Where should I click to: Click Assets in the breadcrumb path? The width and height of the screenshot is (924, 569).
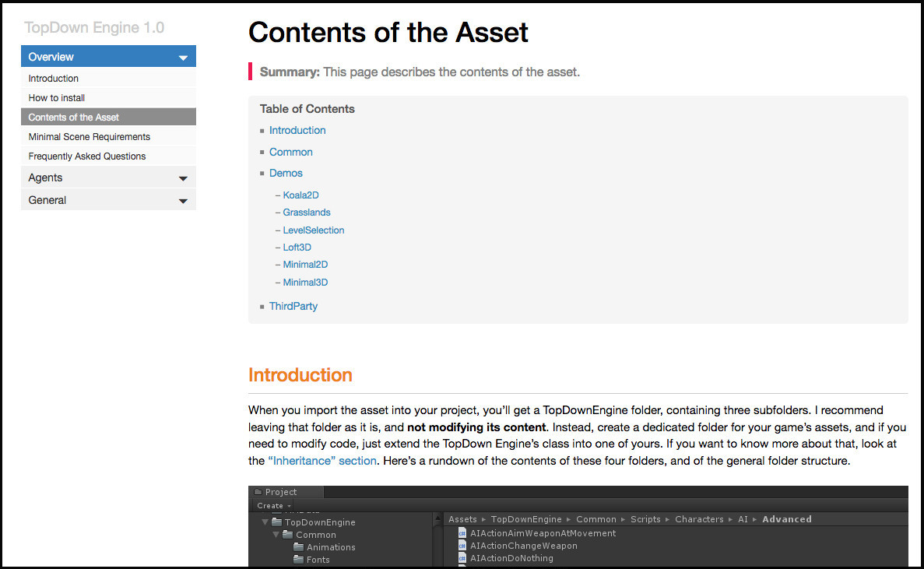[x=462, y=519]
